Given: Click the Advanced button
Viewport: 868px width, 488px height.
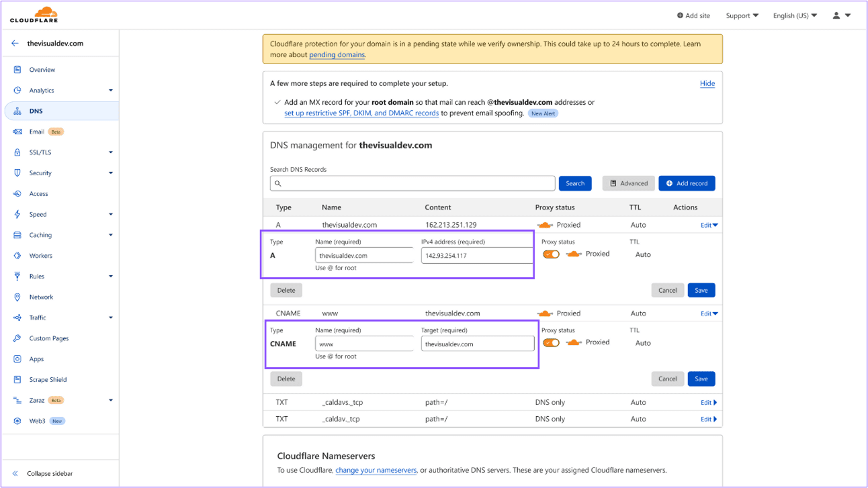Looking at the screenshot, I should coord(629,183).
